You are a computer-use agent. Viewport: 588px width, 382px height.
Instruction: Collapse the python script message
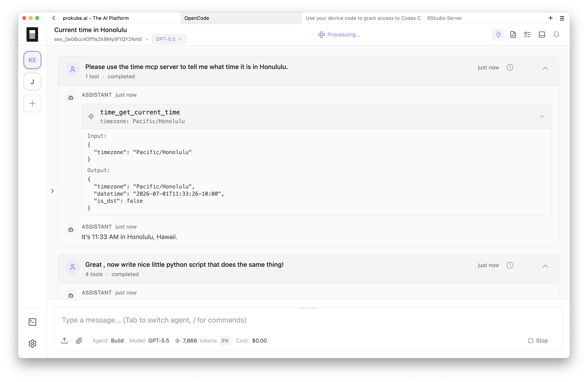point(545,266)
